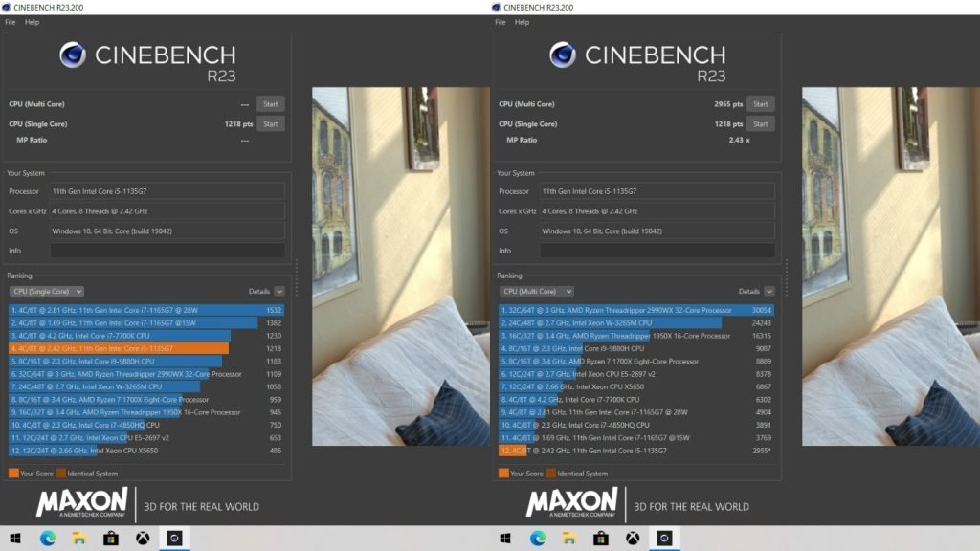Screen dimensions: 980x551
Task: Select Threadripper 2990WX row scoring 1109
Action: (x=146, y=374)
